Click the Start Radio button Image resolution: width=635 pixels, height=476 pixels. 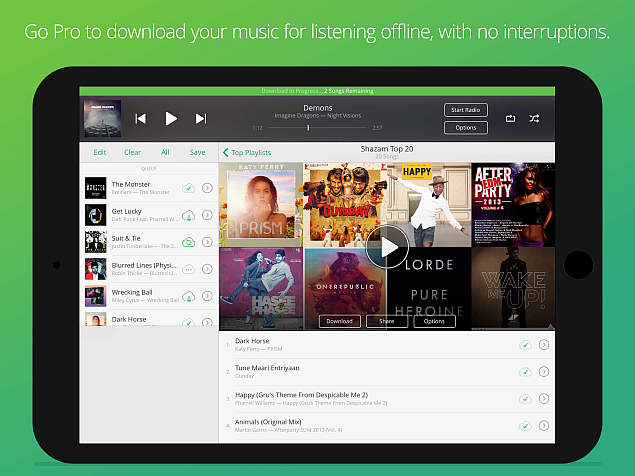pos(466,110)
